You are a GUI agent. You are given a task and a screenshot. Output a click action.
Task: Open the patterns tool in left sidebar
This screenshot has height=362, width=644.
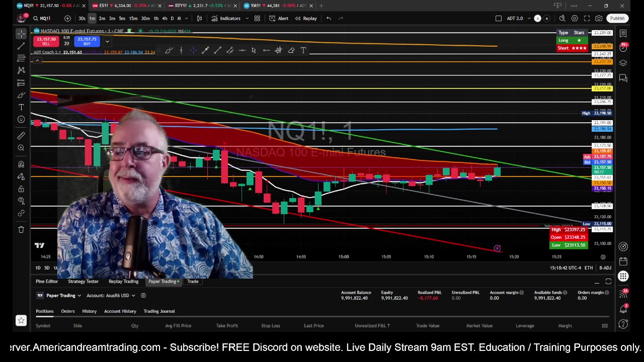pos(21,70)
